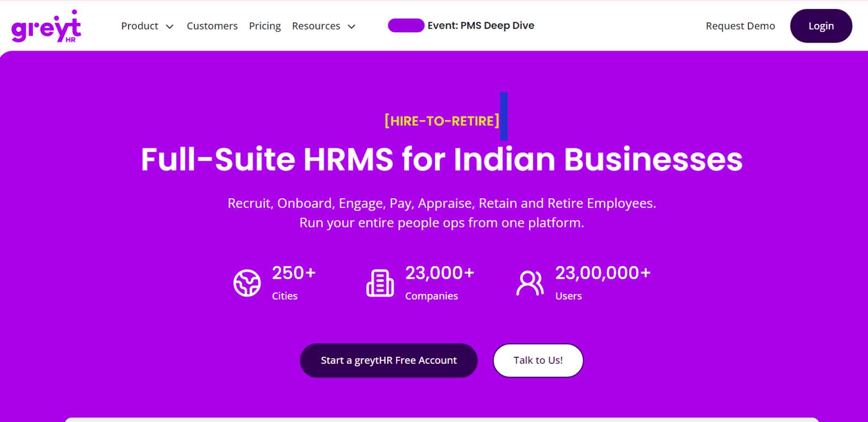The width and height of the screenshot is (868, 422).
Task: Click the HIRE-TO-RETIRE tagline
Action: (441, 121)
